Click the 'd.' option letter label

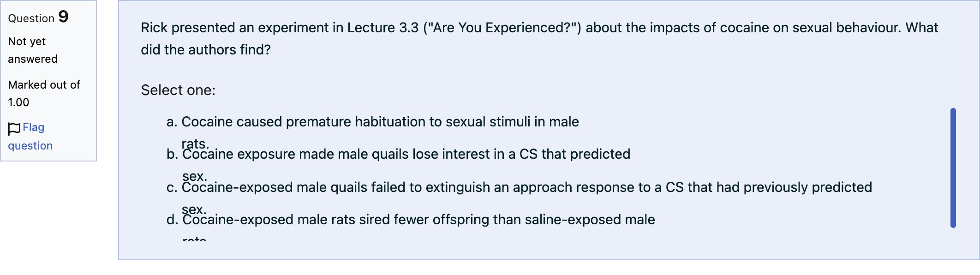pyautogui.click(x=173, y=220)
